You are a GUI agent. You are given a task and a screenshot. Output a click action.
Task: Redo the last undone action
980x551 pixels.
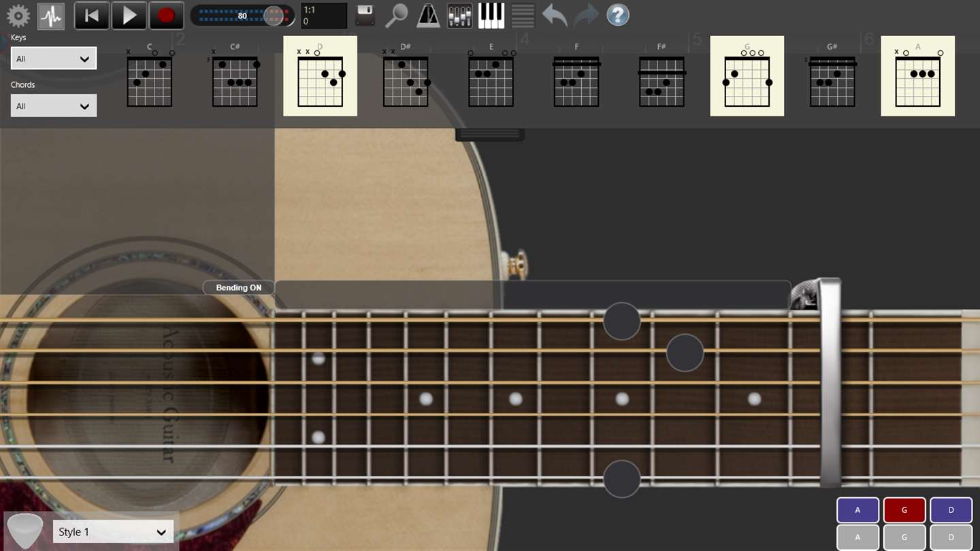pyautogui.click(x=586, y=16)
